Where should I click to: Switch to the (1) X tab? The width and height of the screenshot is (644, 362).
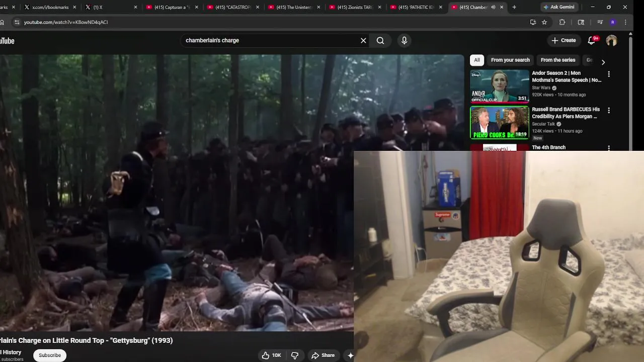point(110,7)
